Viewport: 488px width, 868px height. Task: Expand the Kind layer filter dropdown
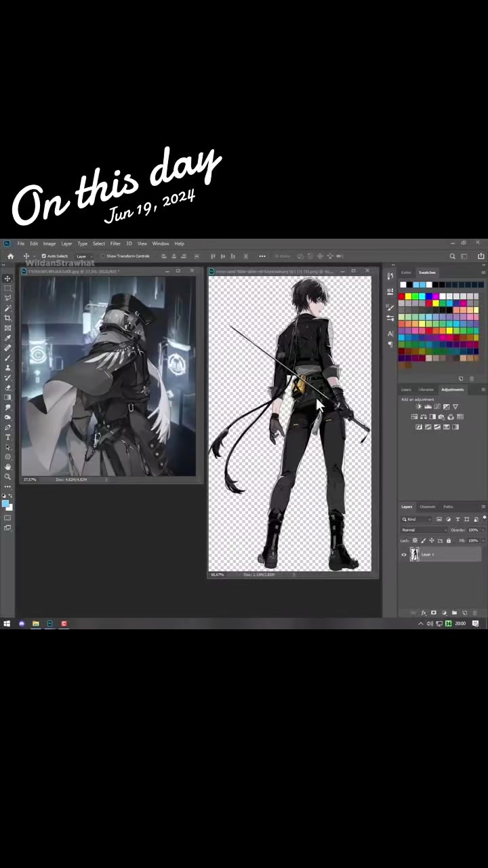tap(416, 519)
